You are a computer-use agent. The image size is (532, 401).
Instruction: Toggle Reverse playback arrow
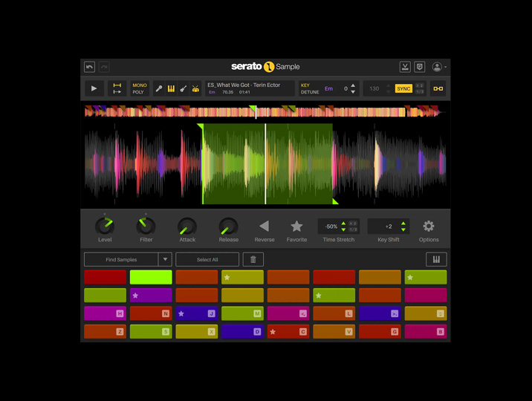point(265,226)
